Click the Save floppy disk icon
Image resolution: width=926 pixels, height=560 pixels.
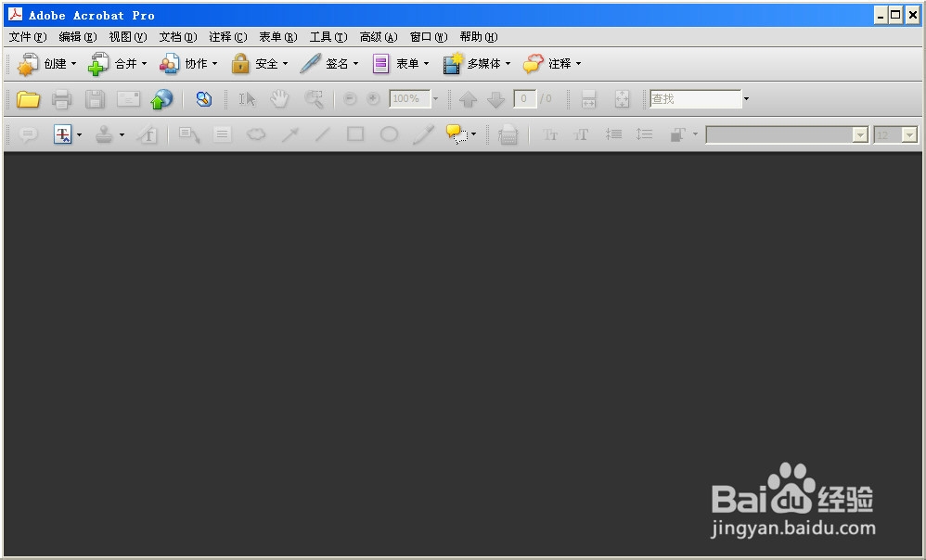click(95, 99)
